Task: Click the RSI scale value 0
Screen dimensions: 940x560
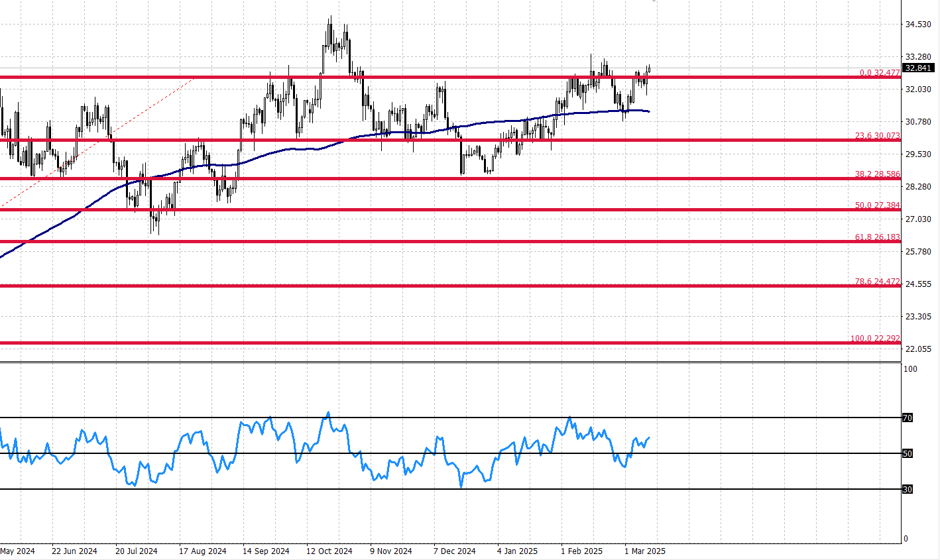Action: pyautogui.click(x=906, y=539)
